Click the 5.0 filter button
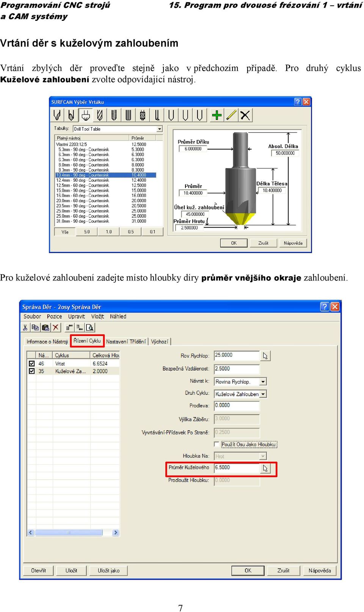This screenshot has height=612, width=364. click(x=87, y=232)
